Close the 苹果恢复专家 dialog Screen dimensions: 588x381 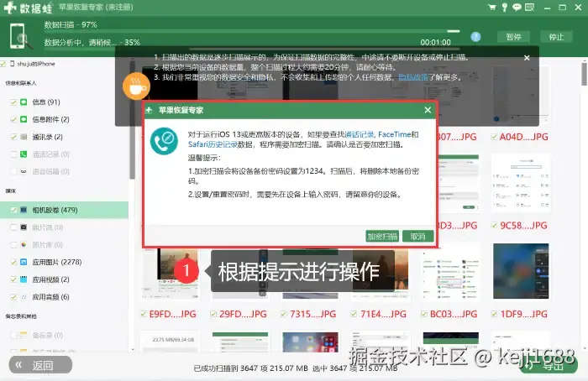tap(428, 110)
